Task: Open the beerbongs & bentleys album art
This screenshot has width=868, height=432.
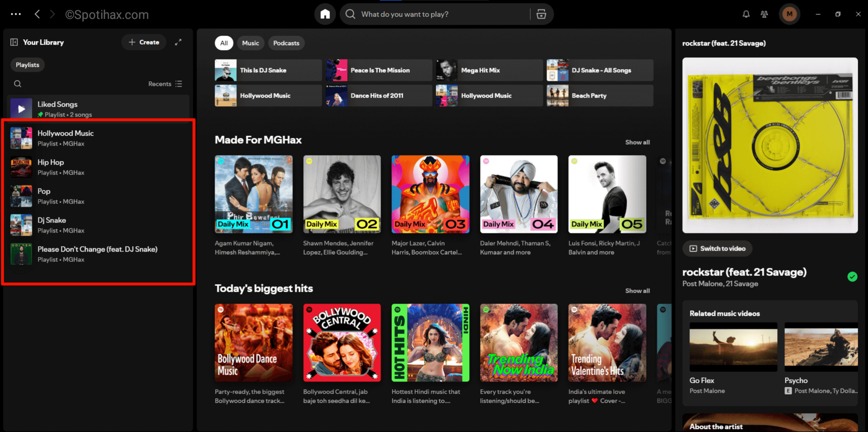Action: pos(770,145)
